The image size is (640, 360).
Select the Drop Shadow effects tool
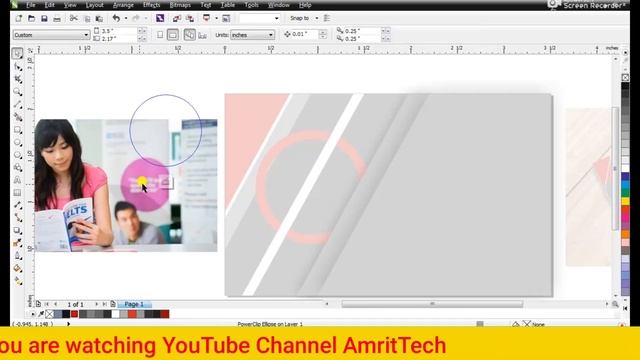click(18, 231)
